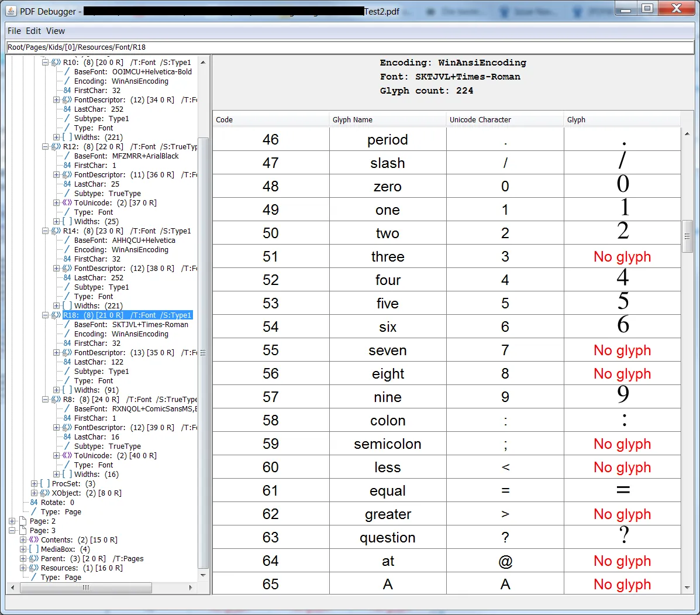Click dictionary icon beside Resources [16 0 R]
700x615 pixels.
pyautogui.click(x=34, y=568)
